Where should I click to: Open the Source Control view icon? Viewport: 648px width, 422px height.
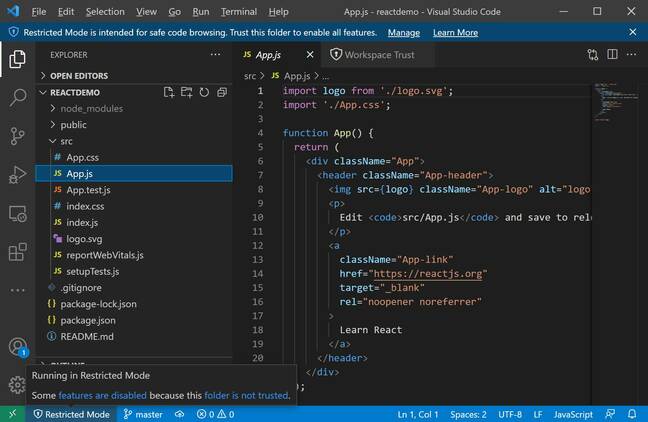click(17, 136)
